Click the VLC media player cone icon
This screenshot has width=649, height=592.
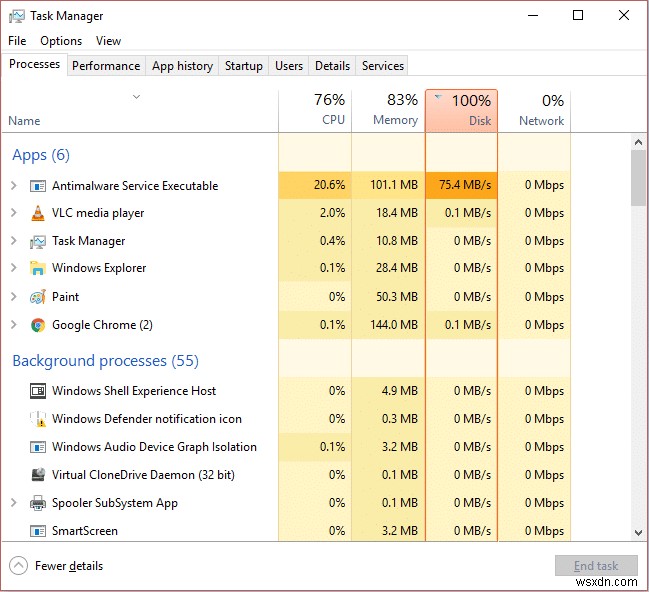pyautogui.click(x=38, y=213)
